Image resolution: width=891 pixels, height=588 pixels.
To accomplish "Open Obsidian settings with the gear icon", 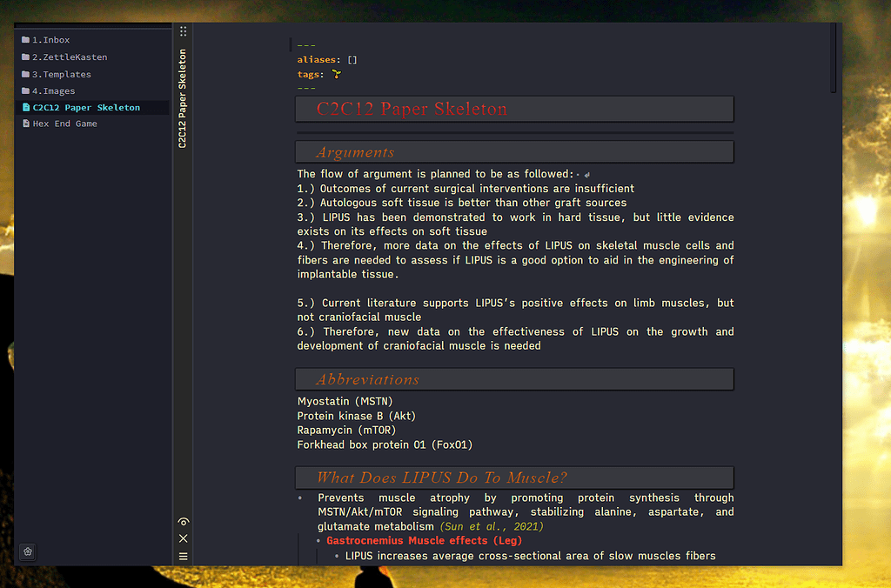I will (27, 551).
